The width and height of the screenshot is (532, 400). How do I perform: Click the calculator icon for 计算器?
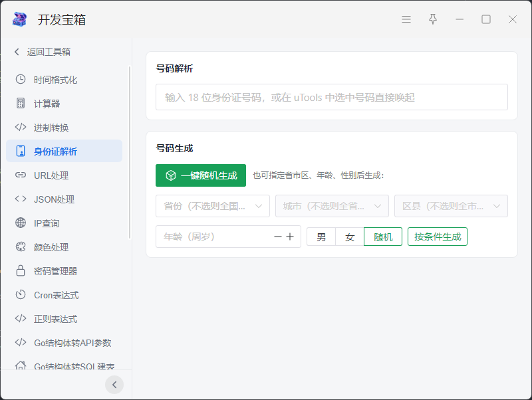(x=21, y=103)
